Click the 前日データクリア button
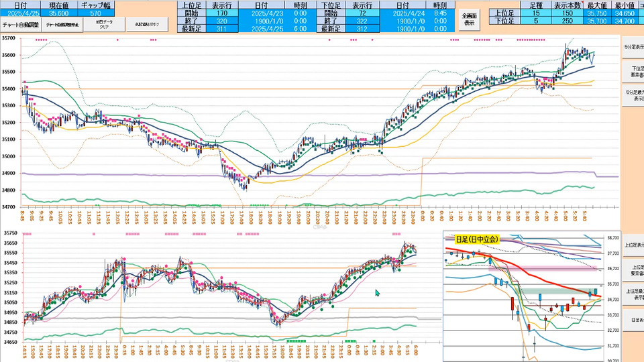Image resolution: width=644 pixels, height=362 pixels. (105, 24)
